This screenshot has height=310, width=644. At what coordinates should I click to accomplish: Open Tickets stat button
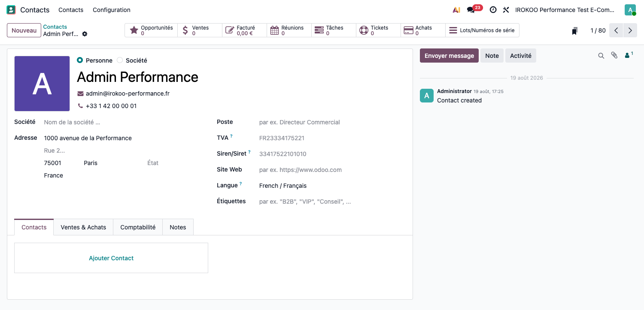(379, 30)
